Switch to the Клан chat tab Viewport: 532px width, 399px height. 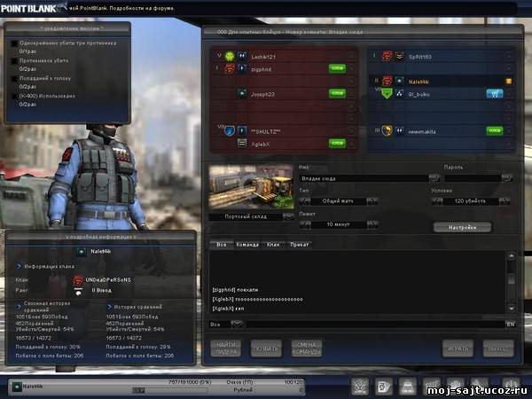273,245
